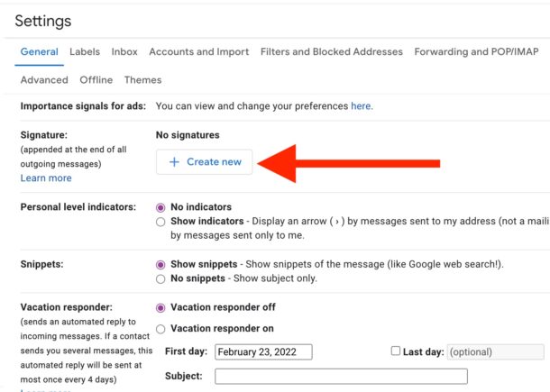This screenshot has height=392, width=550.
Task: Click the vacation Subject input field
Action: (x=341, y=376)
